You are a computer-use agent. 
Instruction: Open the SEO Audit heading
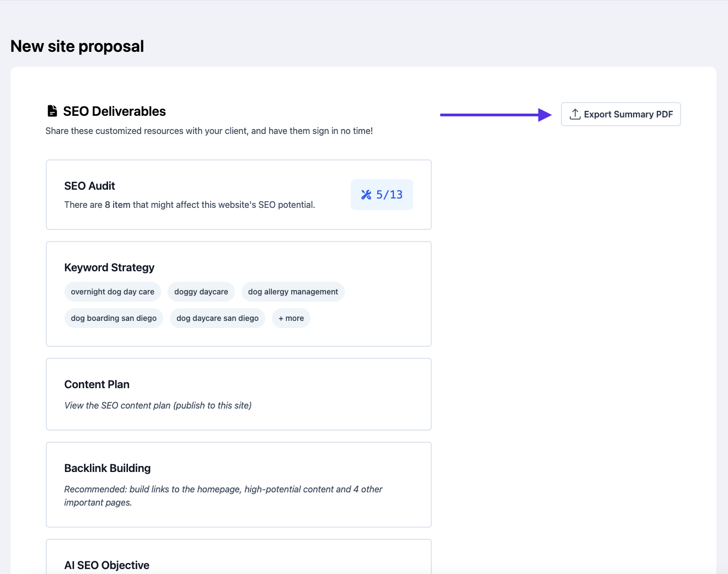[x=89, y=186]
